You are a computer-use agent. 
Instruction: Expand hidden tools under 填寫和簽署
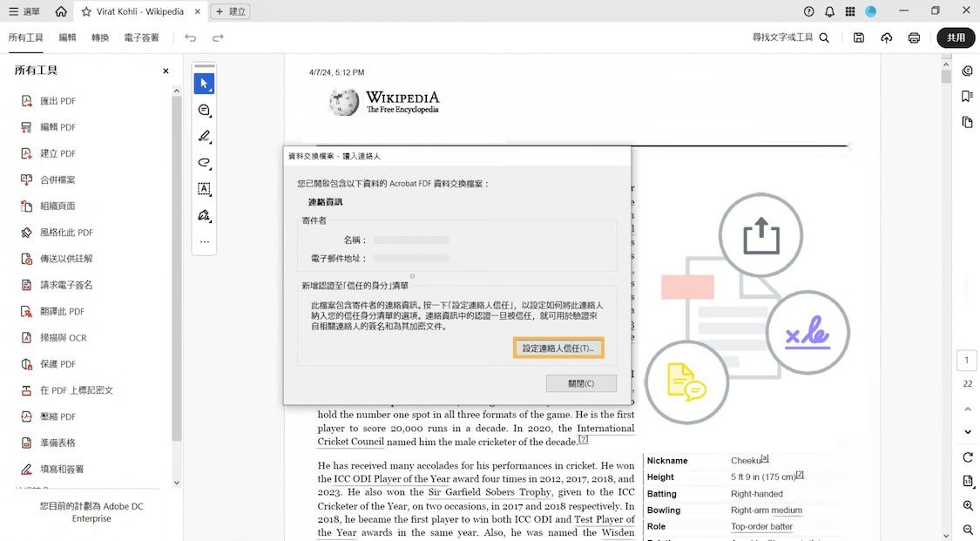(177, 482)
